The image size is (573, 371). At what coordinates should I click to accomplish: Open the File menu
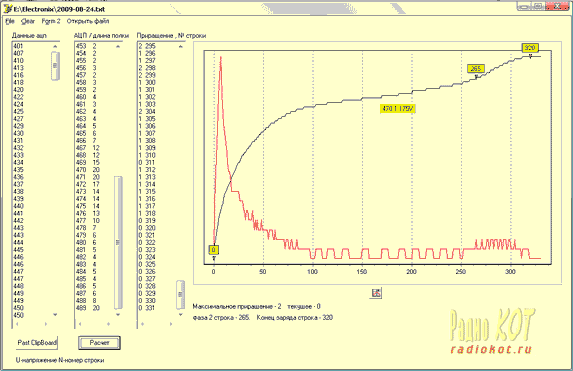(x=10, y=21)
